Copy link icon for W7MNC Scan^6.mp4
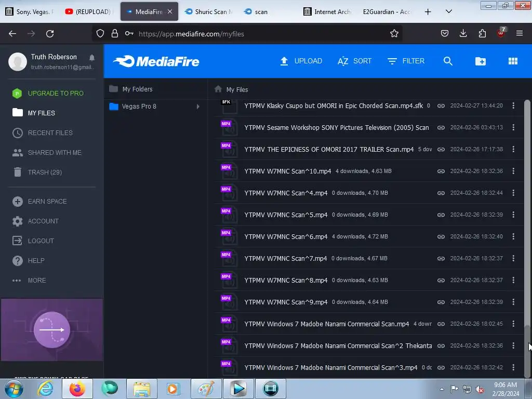532x399 pixels. coord(441,236)
